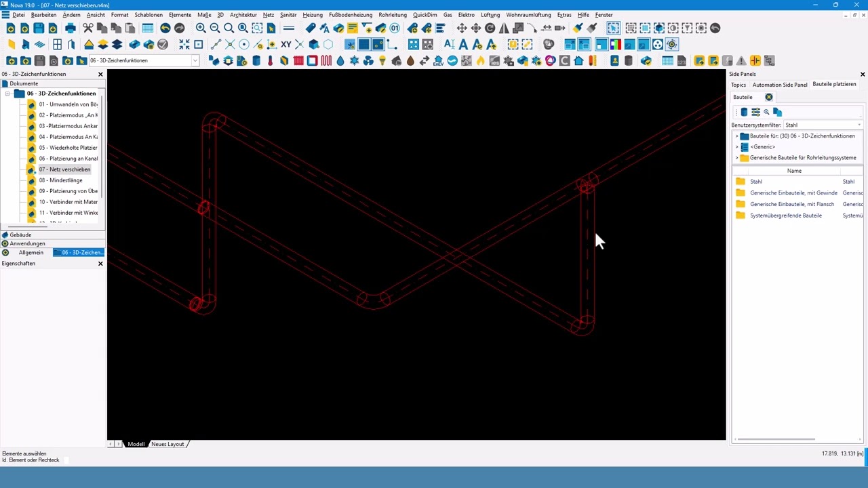Image resolution: width=868 pixels, height=488 pixels.
Task: Expand Generische Bauteile für Rohrleitungssysteme node
Action: [x=736, y=158]
